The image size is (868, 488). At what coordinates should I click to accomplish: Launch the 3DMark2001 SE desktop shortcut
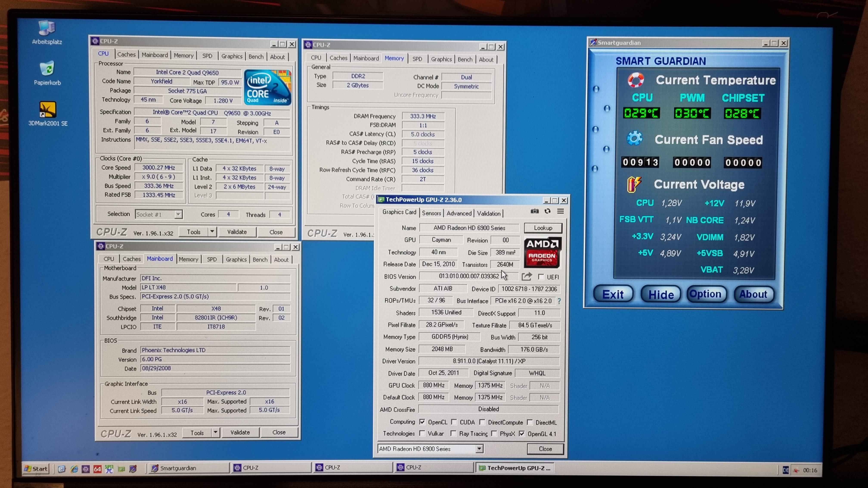pyautogui.click(x=48, y=113)
